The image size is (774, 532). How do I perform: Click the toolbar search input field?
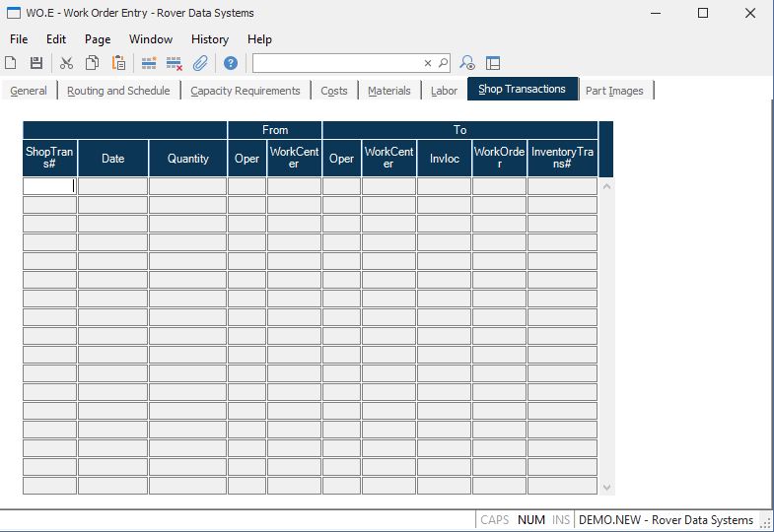337,63
